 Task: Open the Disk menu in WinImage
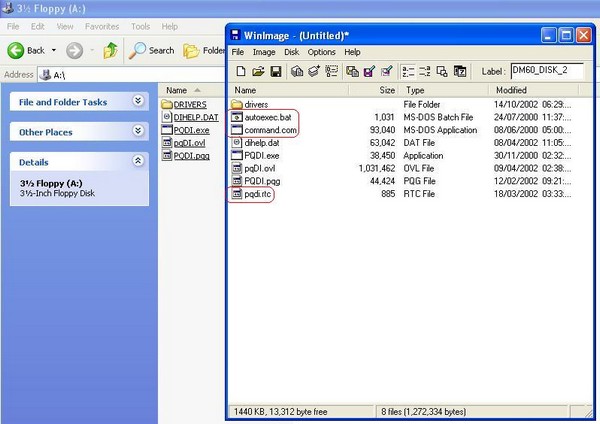[291, 52]
